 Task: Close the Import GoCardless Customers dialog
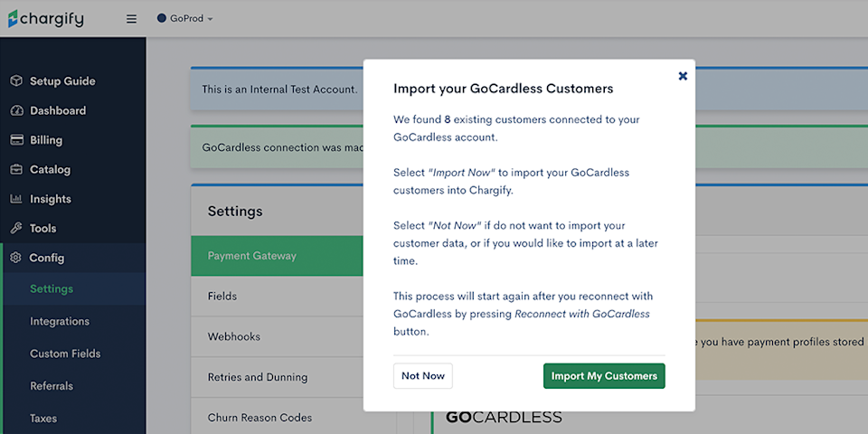click(x=683, y=76)
